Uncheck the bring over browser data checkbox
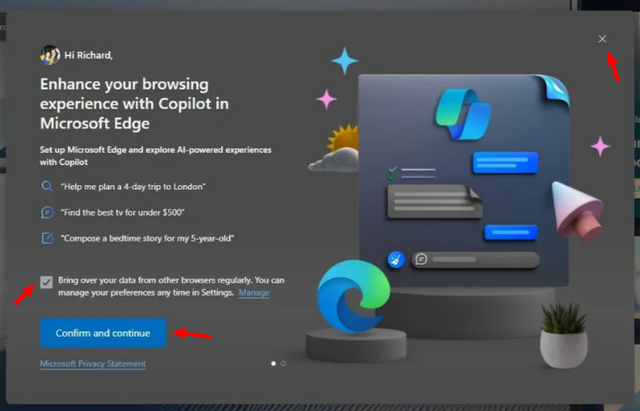 47,282
